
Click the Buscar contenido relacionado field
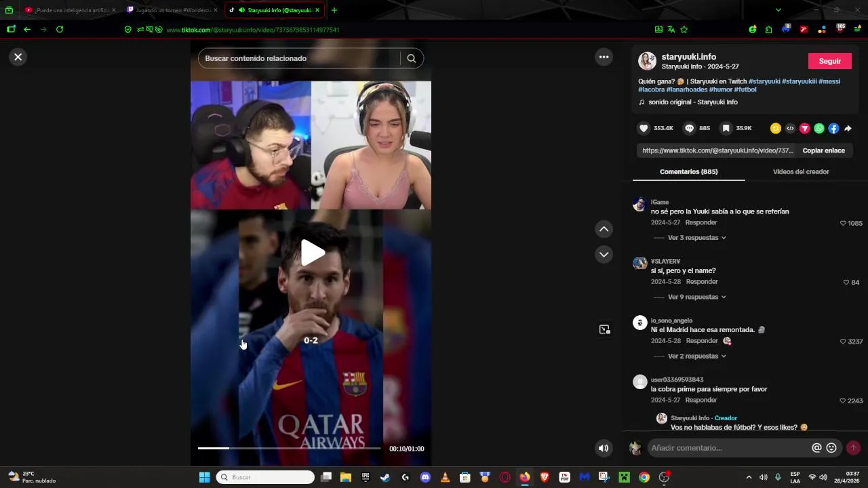pos(299,58)
